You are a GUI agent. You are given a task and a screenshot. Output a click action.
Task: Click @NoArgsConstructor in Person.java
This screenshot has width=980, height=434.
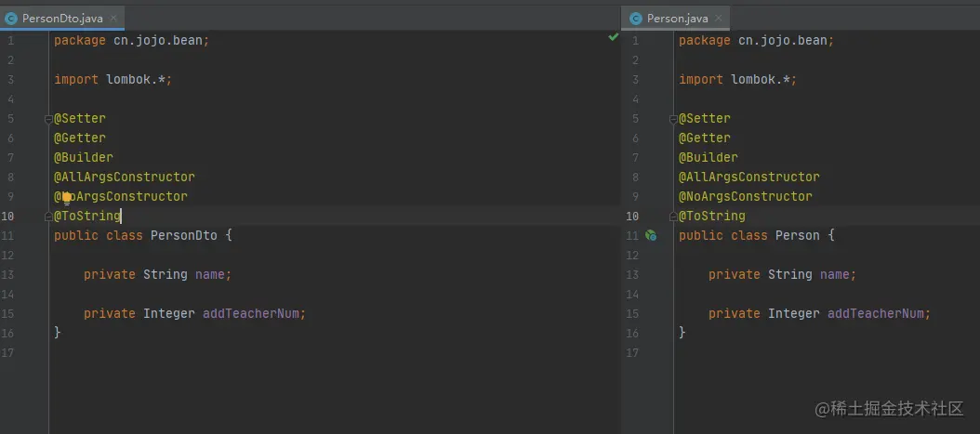tap(746, 196)
